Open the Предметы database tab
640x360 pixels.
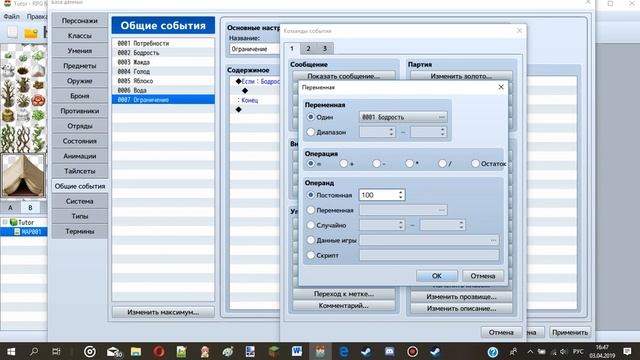(80, 66)
